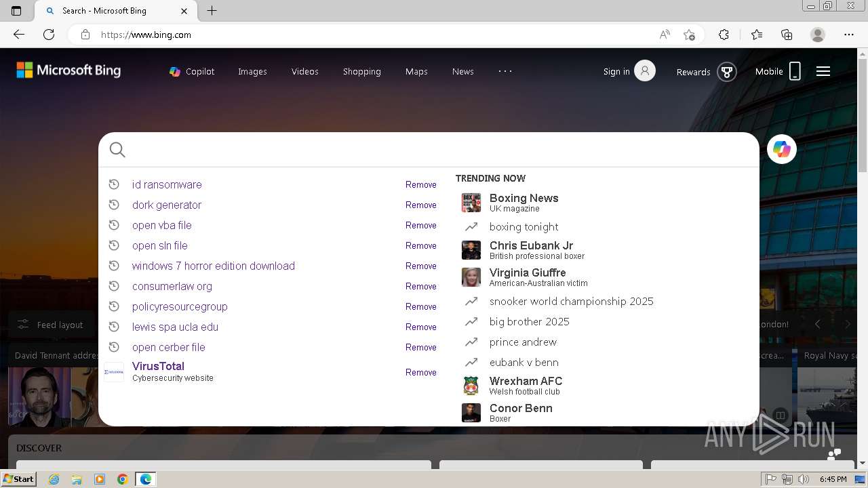Remove dork generator from history
Viewport: 868px width, 488px height.
click(421, 205)
